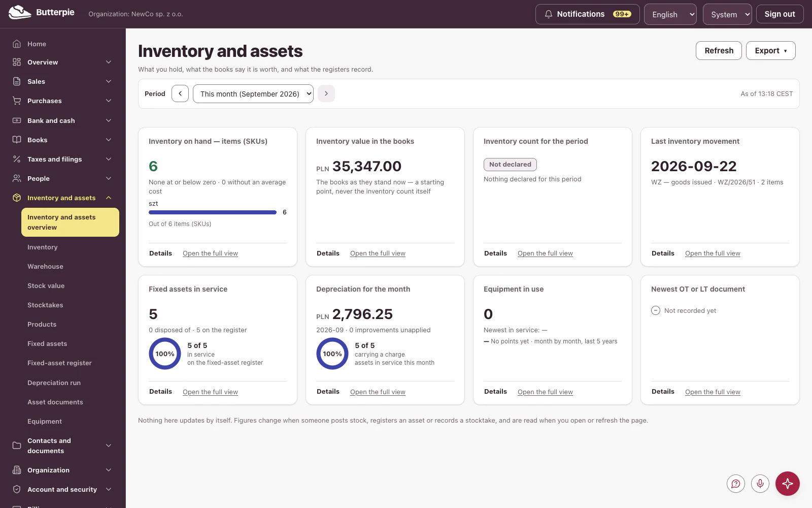Expand the Overview menu chevron
Screen dimensions: 812x508
pos(109,62)
